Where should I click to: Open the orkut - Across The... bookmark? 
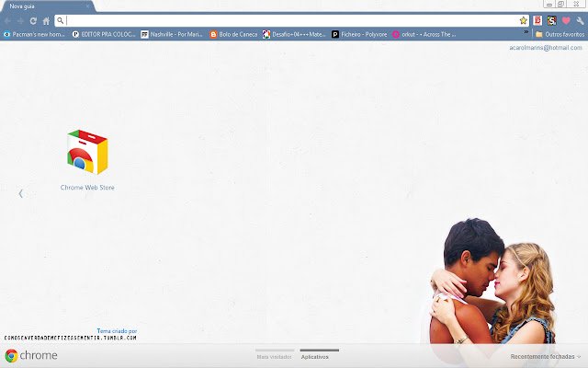pyautogui.click(x=424, y=34)
